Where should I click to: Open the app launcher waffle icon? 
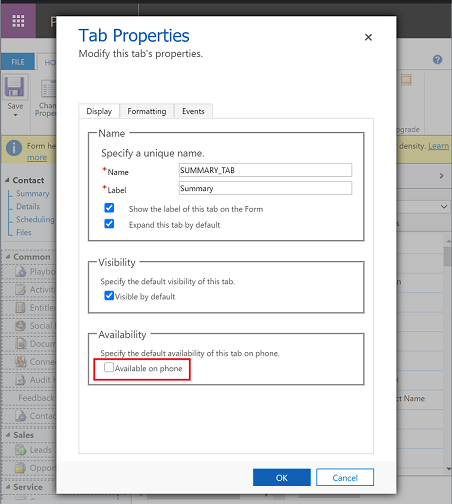[18, 21]
